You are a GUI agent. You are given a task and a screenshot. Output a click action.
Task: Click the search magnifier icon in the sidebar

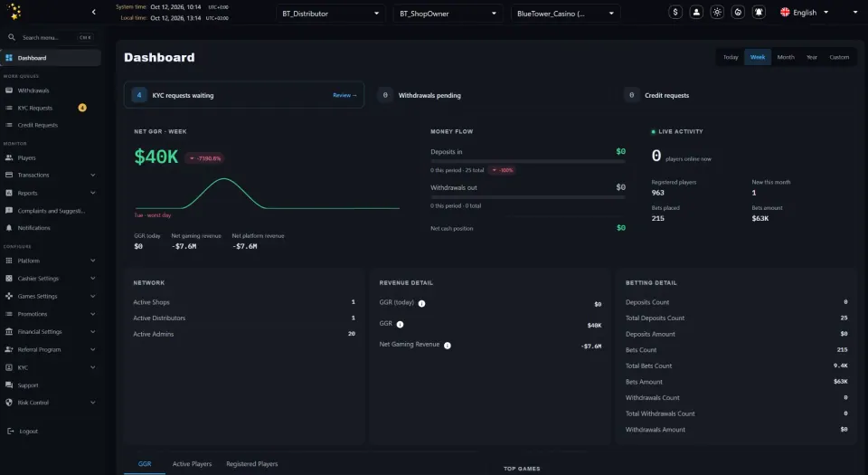(x=12, y=37)
